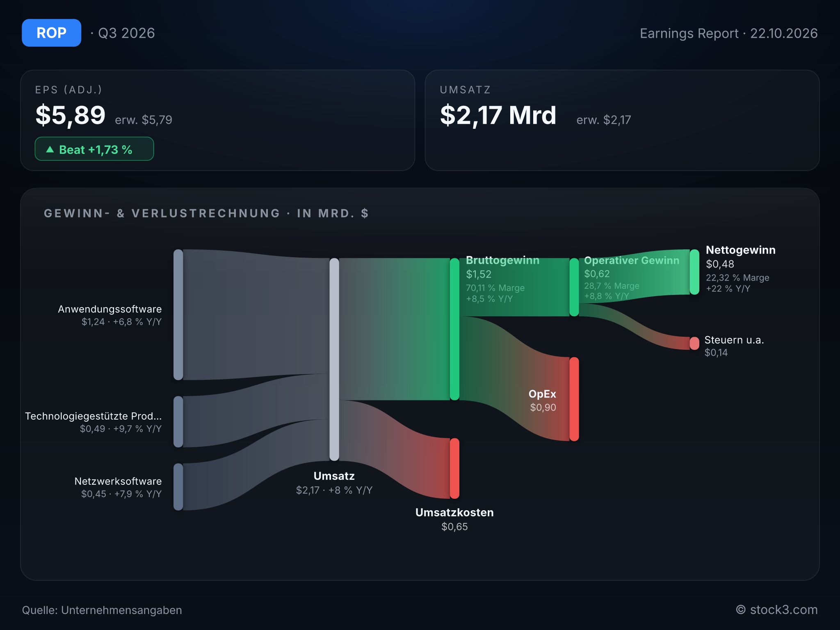Select the Anwendungssoftware segment node bar
The height and width of the screenshot is (630, 840).
(178, 315)
